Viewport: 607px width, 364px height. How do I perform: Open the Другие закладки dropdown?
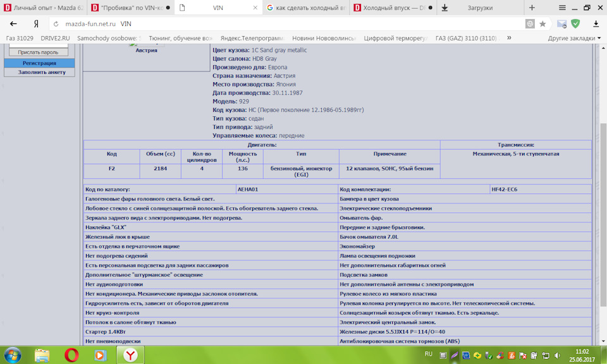point(574,38)
